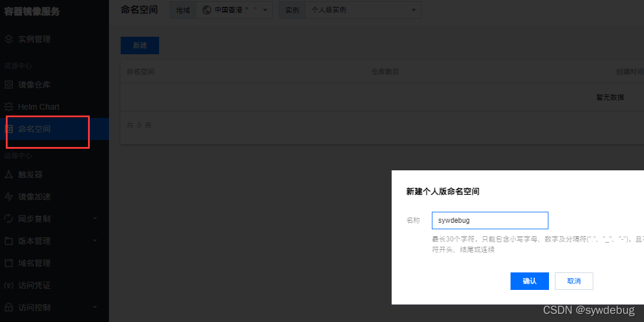Click the 暂无数据 text
Image resolution: width=644 pixels, height=322 pixels.
tap(610, 97)
